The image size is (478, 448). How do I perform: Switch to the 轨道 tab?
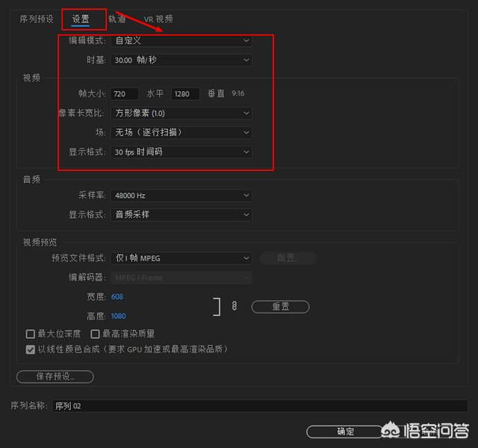(x=117, y=19)
